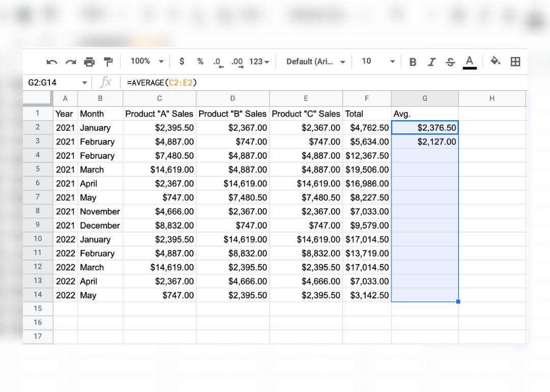The width and height of the screenshot is (550, 392).
Task: Select the Paint format roller icon
Action: pyautogui.click(x=108, y=62)
